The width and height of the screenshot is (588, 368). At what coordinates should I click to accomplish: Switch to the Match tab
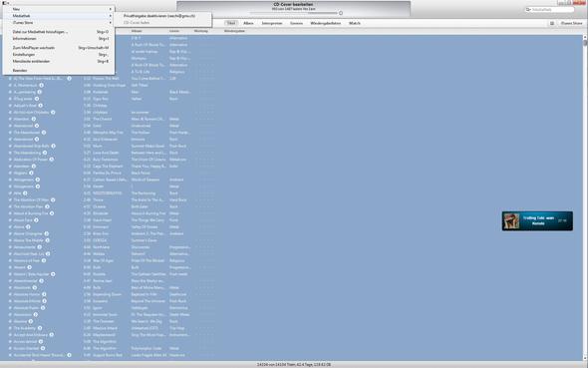pyautogui.click(x=355, y=23)
